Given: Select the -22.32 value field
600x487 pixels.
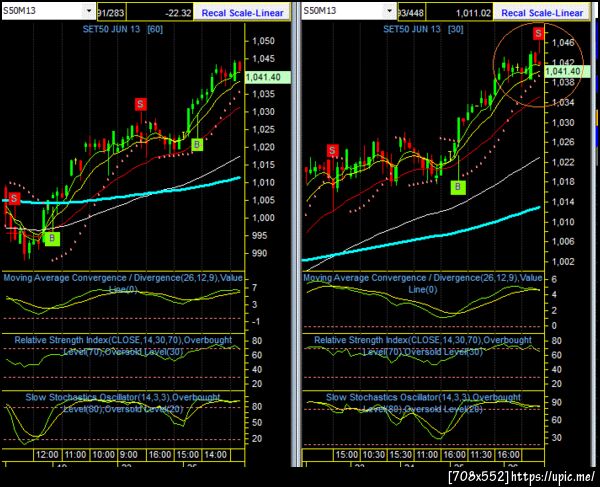Looking at the screenshot, I should tap(160, 13).
